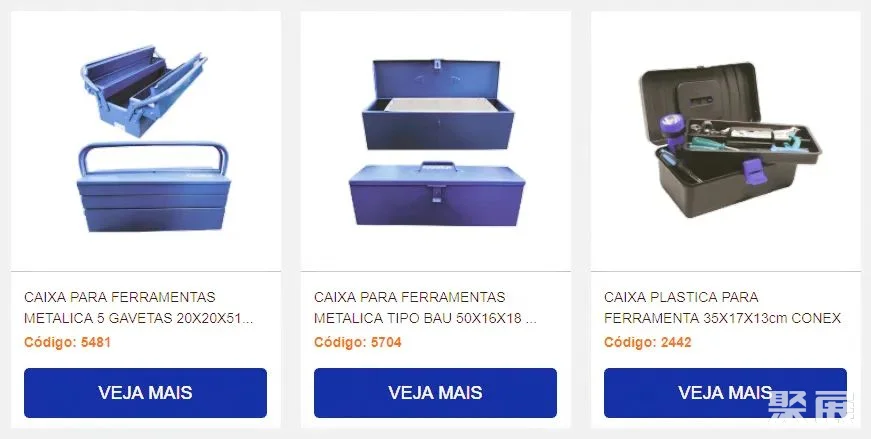The height and width of the screenshot is (439, 871).
Task: Click the Código: 2442 label
Action: click(647, 342)
